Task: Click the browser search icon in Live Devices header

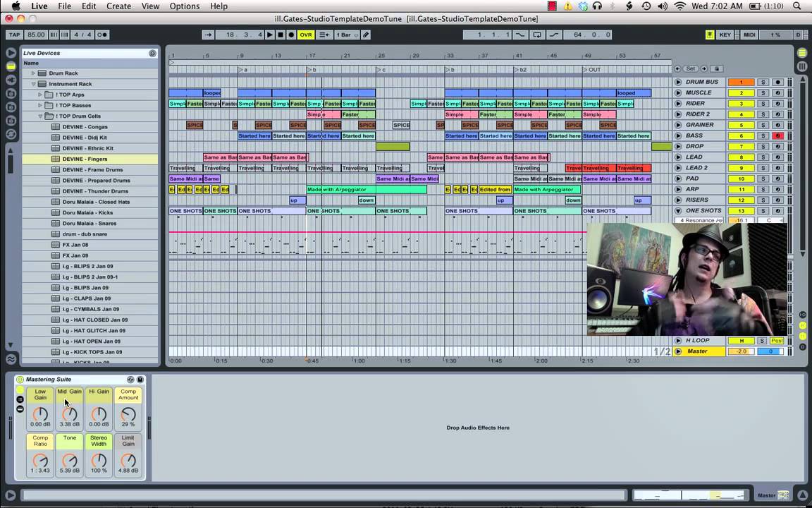Action: pyautogui.click(x=152, y=53)
